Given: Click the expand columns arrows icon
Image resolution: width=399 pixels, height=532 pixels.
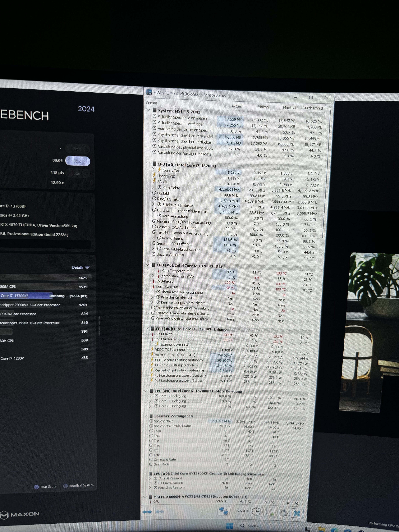Looking at the screenshot, I should (x=147, y=512).
